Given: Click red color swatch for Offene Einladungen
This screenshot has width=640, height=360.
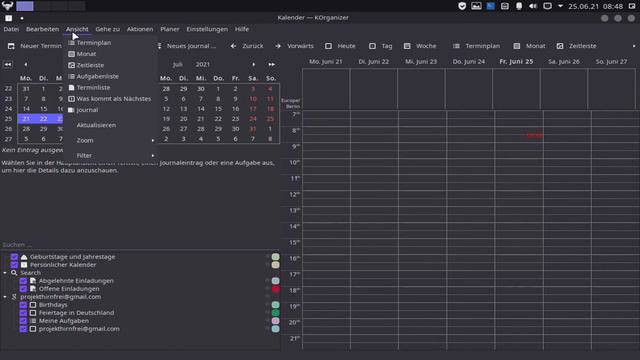Looking at the screenshot, I should click(276, 289).
